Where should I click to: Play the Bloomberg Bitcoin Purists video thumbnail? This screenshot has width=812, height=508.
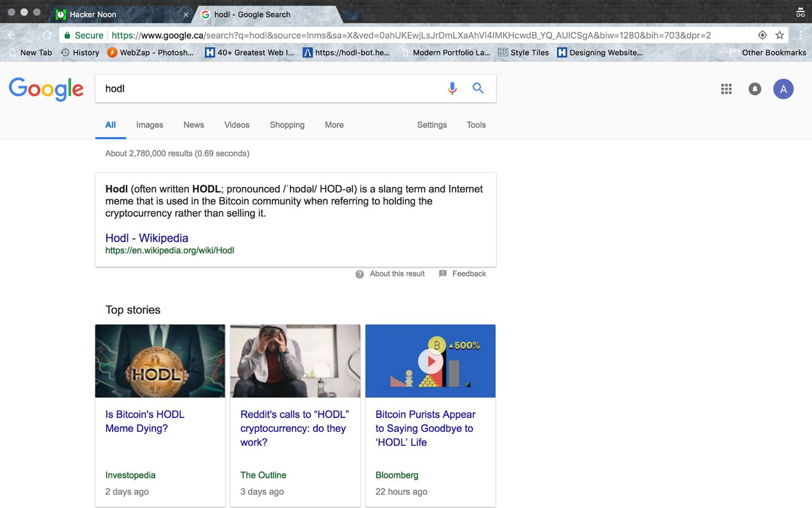click(x=430, y=361)
